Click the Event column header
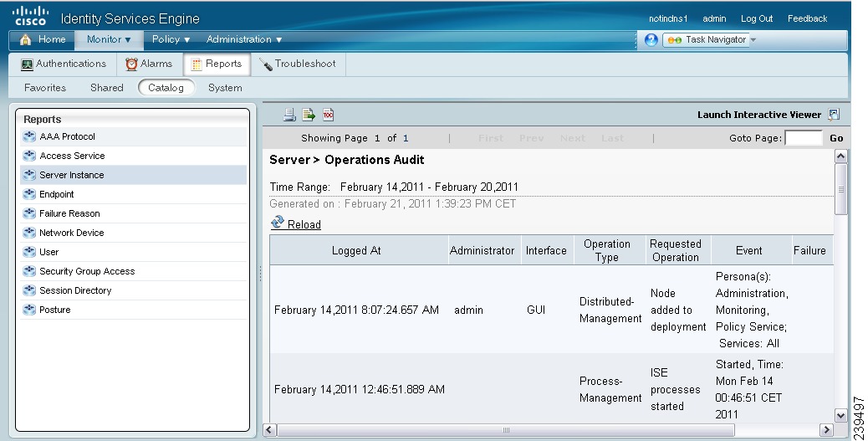The image size is (868, 441). coord(749,250)
